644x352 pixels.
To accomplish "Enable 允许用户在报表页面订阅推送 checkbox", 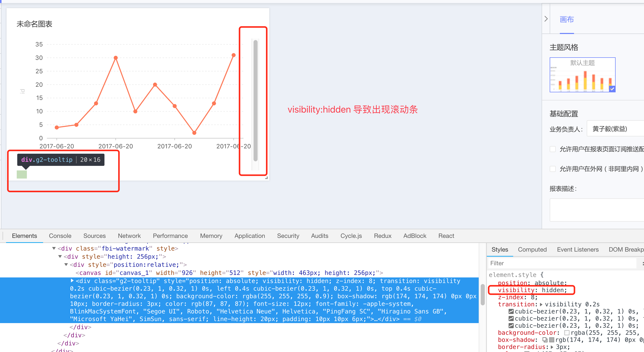I will (x=553, y=150).
